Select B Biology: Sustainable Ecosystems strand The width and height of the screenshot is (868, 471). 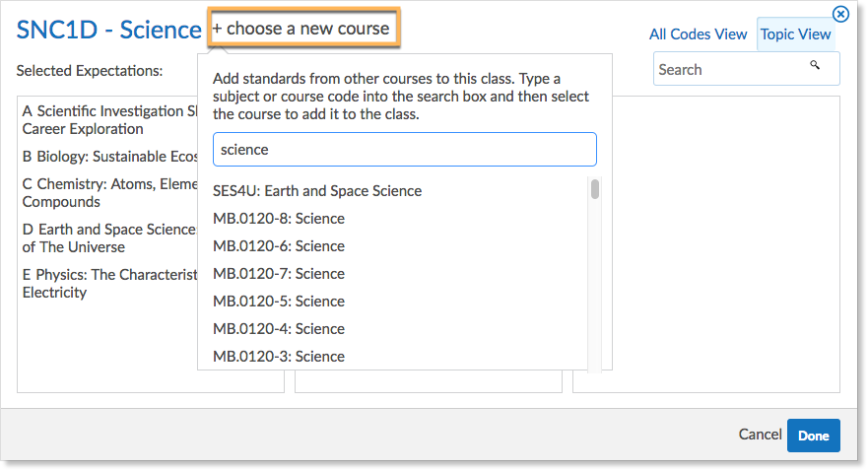(x=109, y=157)
